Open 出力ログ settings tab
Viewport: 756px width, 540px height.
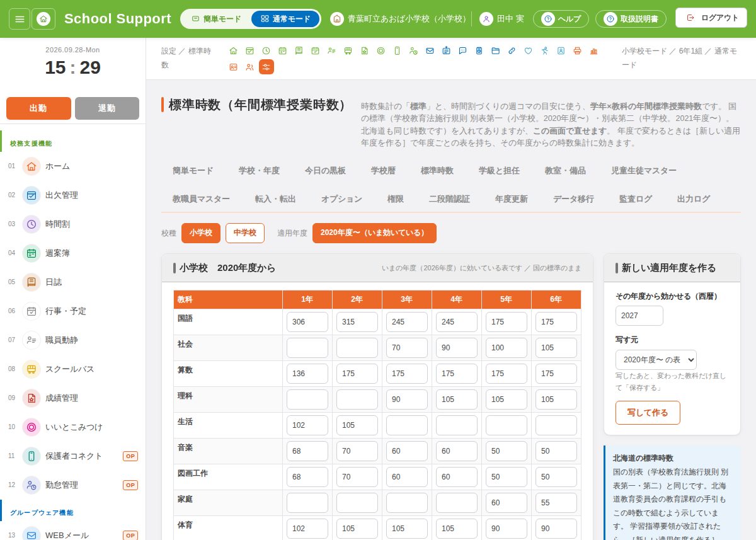click(694, 199)
